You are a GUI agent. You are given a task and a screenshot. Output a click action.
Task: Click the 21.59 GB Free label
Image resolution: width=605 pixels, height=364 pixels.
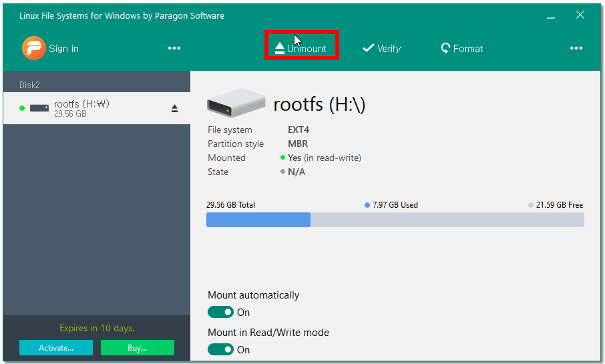pos(560,205)
